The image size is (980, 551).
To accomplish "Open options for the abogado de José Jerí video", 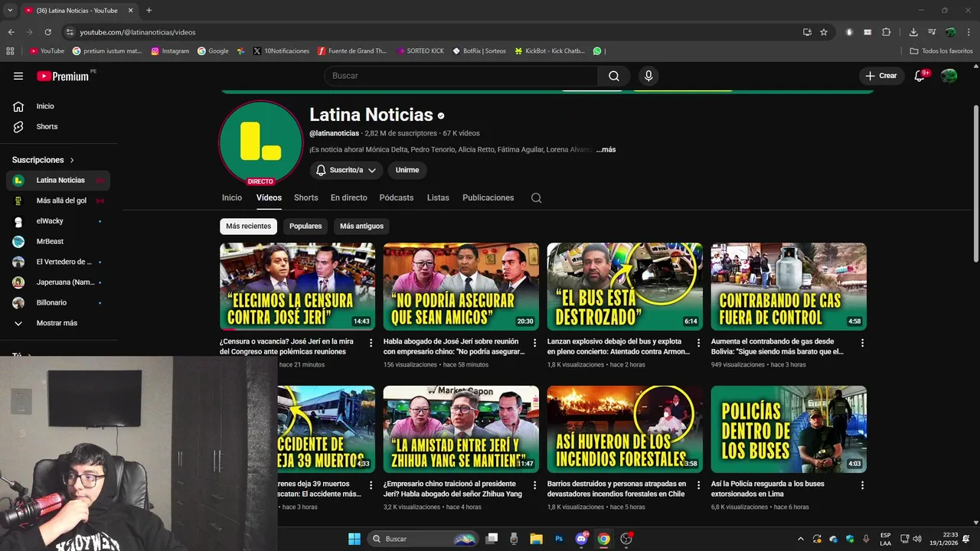I will click(x=534, y=343).
